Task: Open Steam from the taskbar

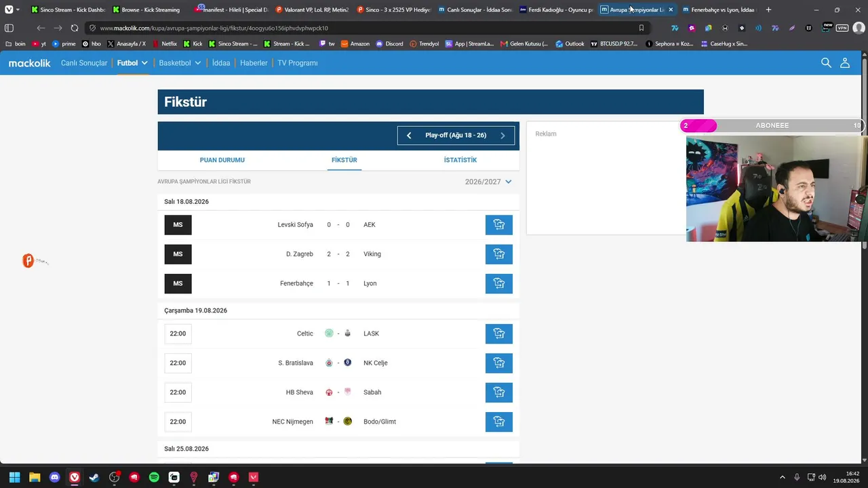Action: [94, 477]
